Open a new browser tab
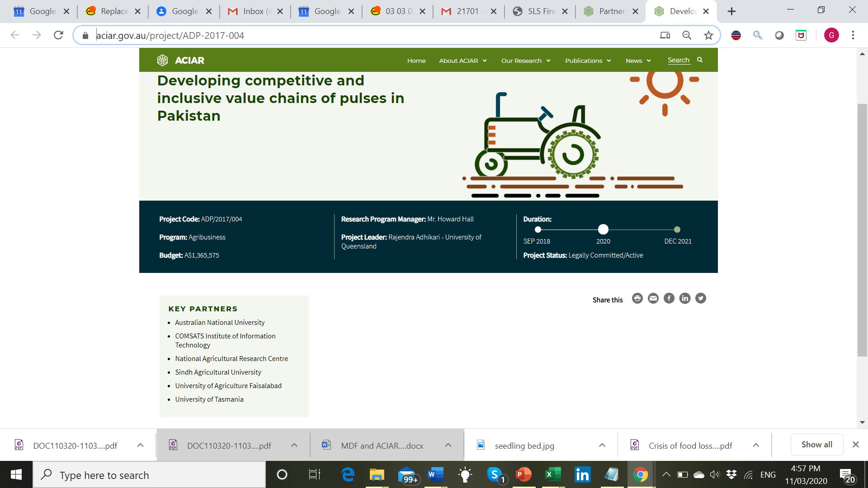This screenshot has height=488, width=868. [731, 11]
